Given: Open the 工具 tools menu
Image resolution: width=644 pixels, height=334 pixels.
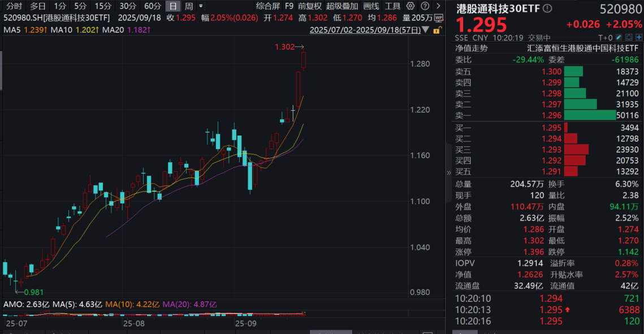Looking at the screenshot, I should pyautogui.click(x=392, y=6).
